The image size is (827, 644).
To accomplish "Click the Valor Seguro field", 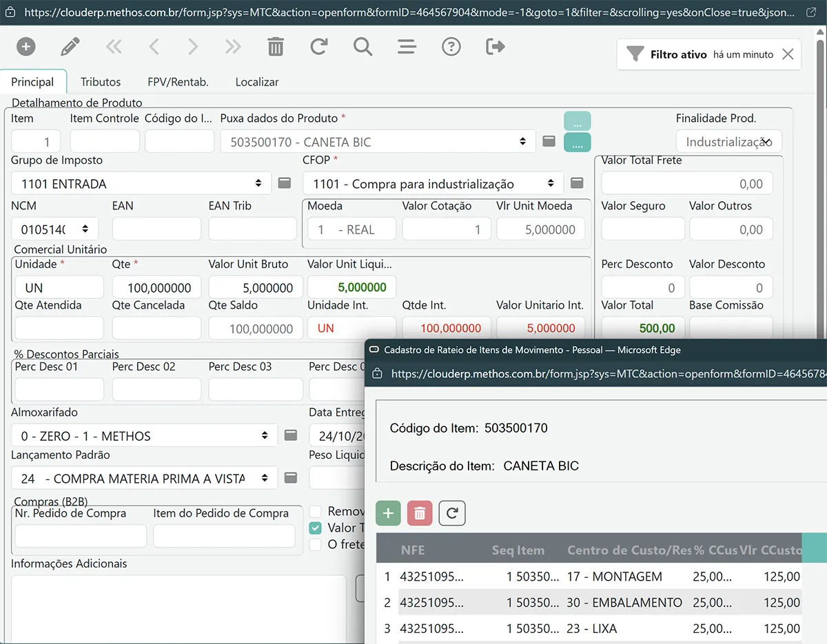I will [x=643, y=229].
